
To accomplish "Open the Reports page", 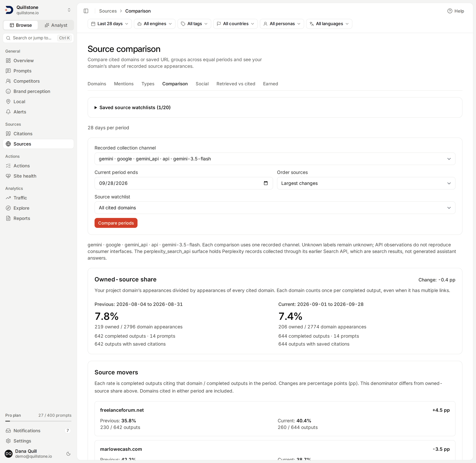I will [x=38, y=218].
